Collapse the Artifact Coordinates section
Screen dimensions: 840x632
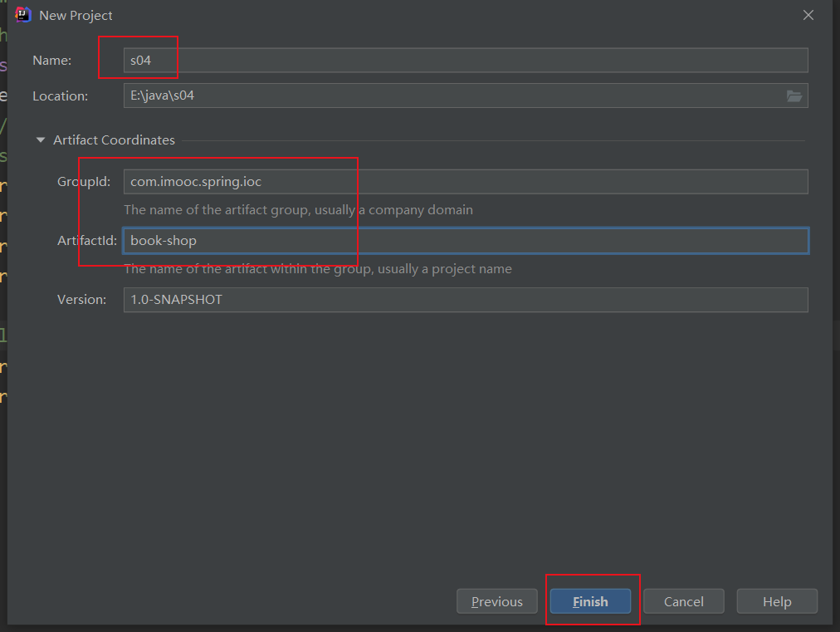[x=40, y=140]
